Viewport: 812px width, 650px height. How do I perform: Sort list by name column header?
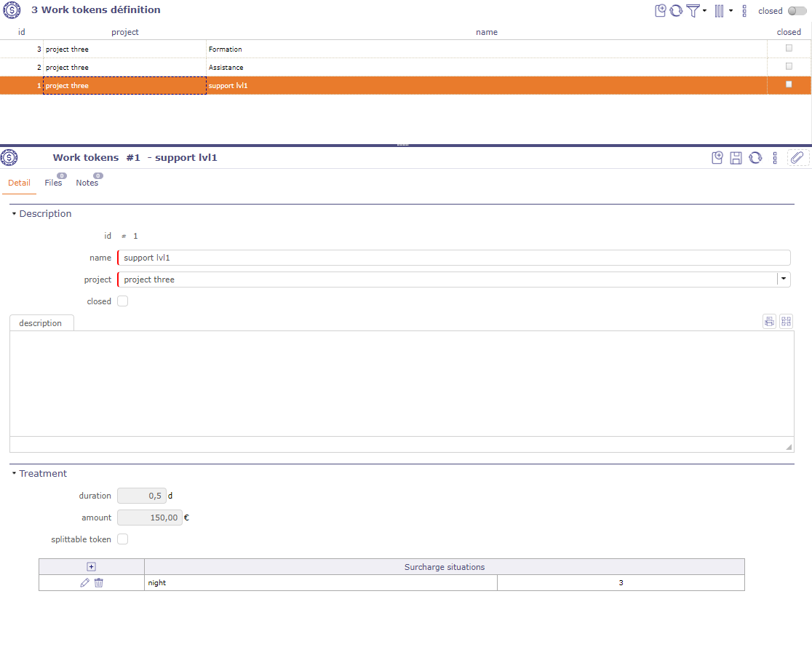pyautogui.click(x=486, y=32)
